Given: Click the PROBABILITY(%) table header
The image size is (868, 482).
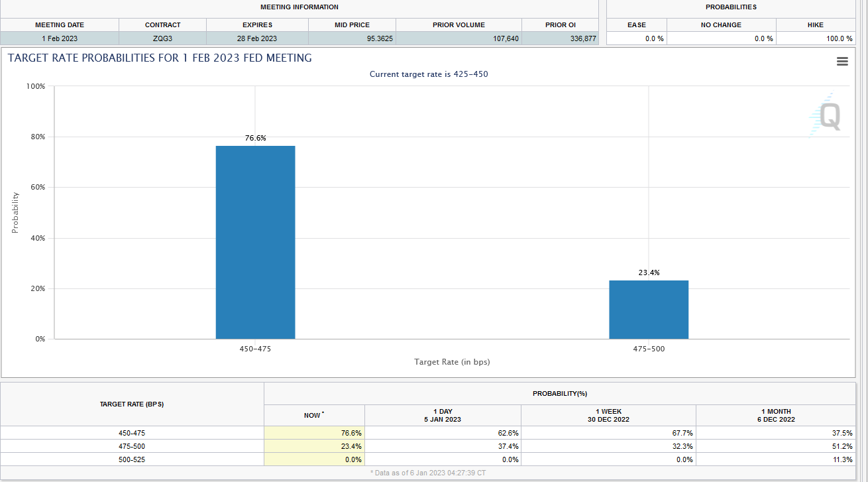Looking at the screenshot, I should (x=560, y=393).
